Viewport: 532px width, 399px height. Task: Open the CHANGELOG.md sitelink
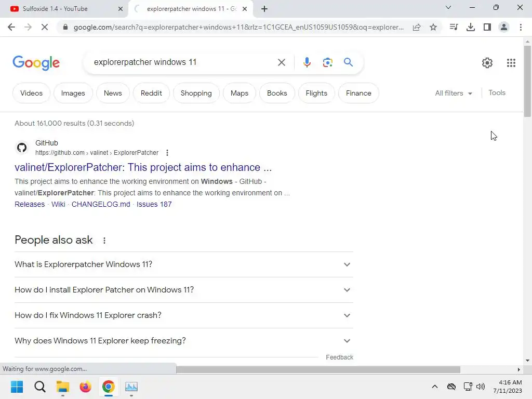tap(101, 204)
